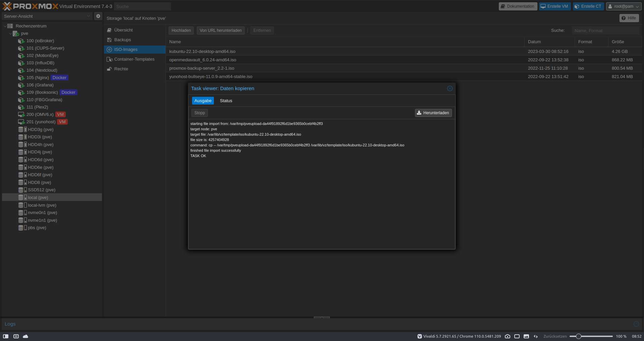Image resolution: width=644 pixels, height=341 pixels.
Task: Click the Entfernen button
Action: 262,30
